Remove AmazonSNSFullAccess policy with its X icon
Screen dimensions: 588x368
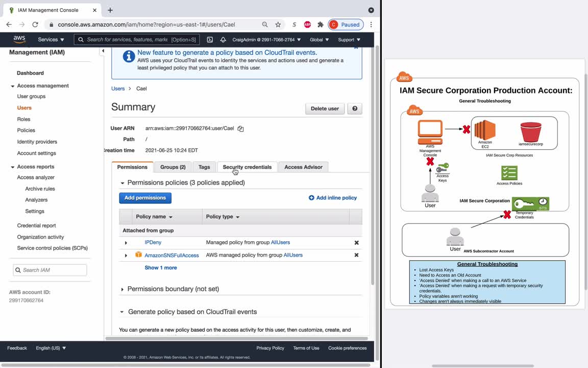[x=357, y=255]
